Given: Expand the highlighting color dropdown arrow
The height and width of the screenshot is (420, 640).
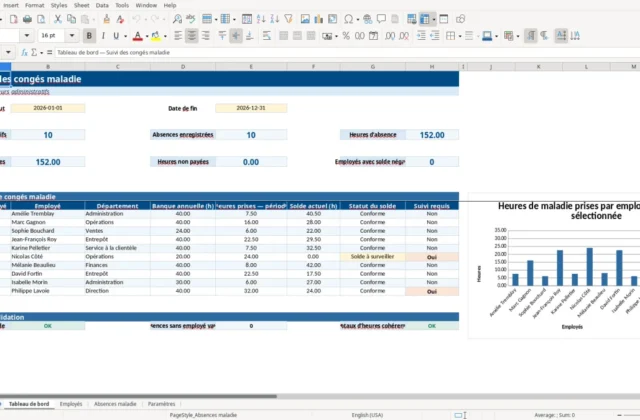Looking at the screenshot, I should tap(165, 36).
